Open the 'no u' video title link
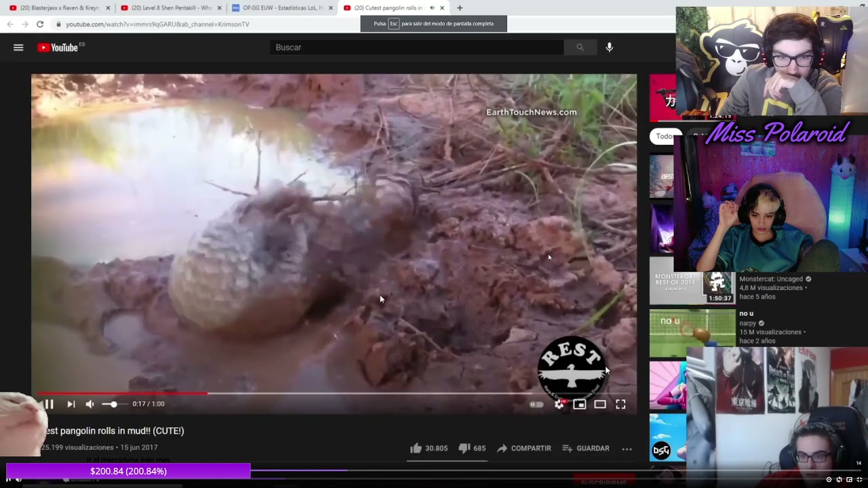Image resolution: width=868 pixels, height=488 pixels. click(746, 314)
